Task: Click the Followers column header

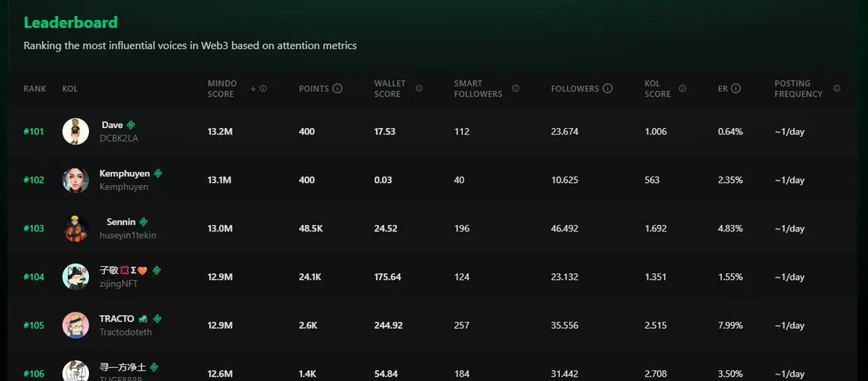Action: pyautogui.click(x=575, y=88)
